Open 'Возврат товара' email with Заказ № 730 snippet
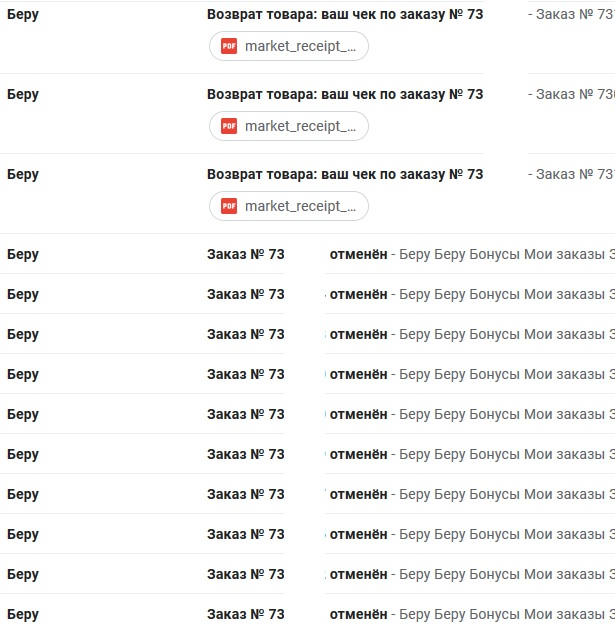Screen dimensions: 615x633 click(345, 94)
